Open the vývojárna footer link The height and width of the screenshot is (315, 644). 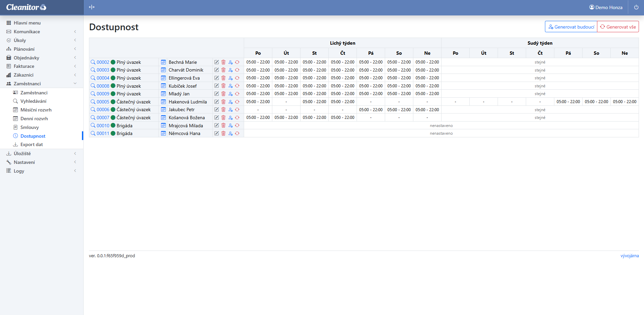[630, 256]
